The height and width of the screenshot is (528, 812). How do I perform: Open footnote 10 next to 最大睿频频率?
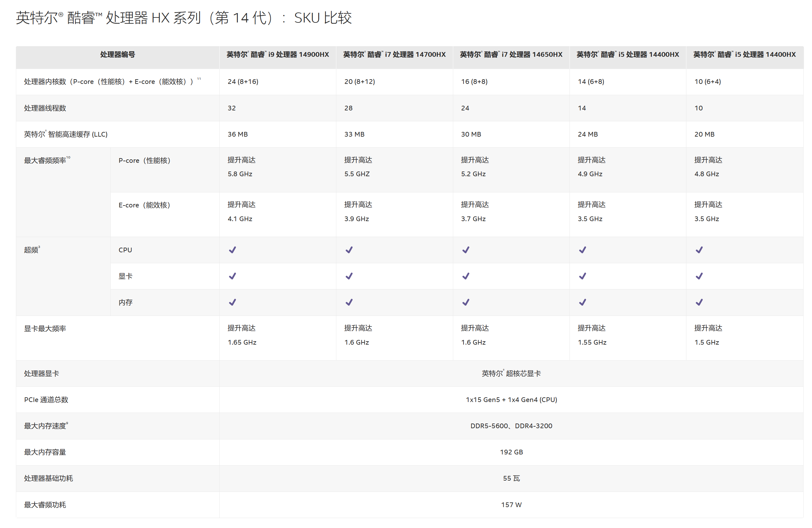coord(68,158)
